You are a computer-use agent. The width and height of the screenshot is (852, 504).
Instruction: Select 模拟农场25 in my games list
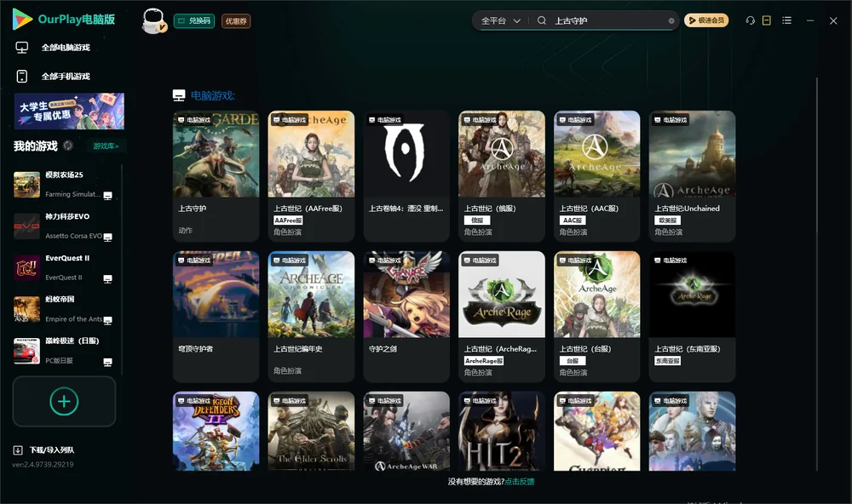[63, 184]
